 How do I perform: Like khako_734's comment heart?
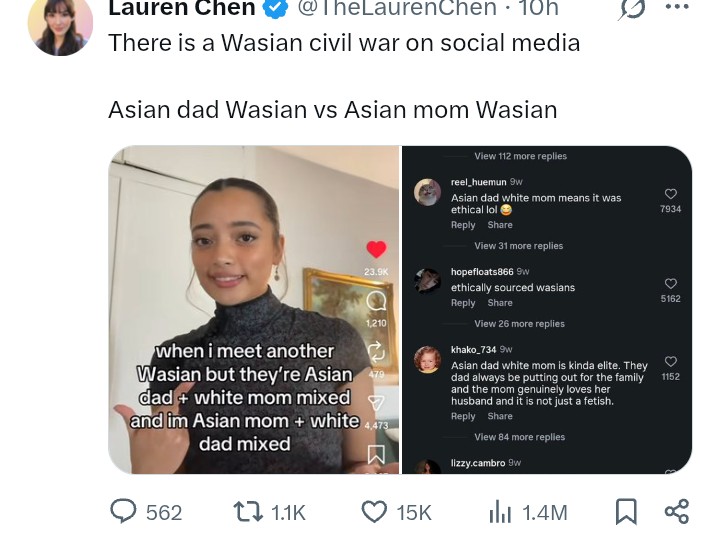pyautogui.click(x=670, y=361)
